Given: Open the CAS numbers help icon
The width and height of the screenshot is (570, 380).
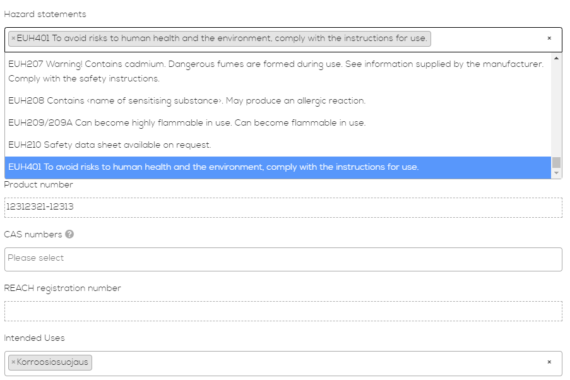Looking at the screenshot, I should click(69, 234).
